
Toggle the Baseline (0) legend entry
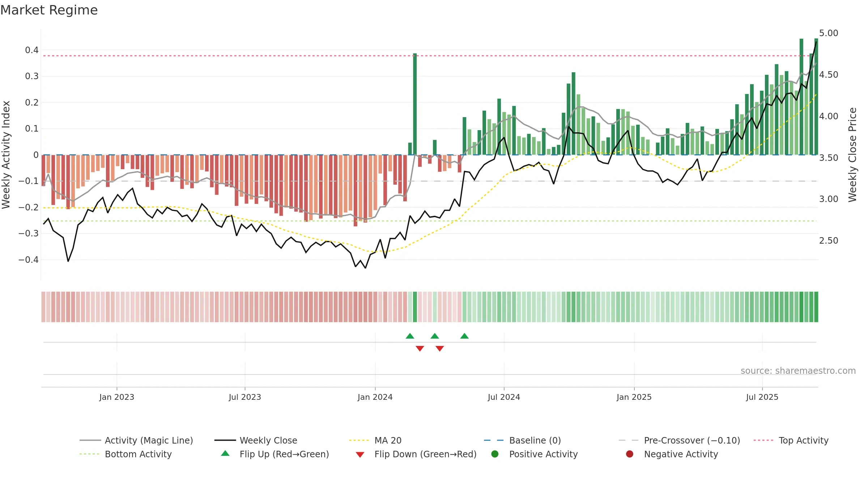522,440
